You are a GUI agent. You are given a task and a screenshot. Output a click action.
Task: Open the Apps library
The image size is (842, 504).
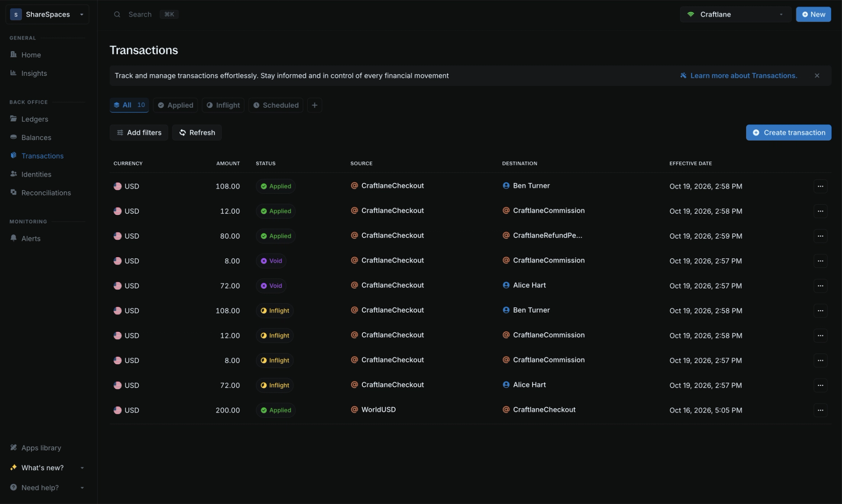41,448
